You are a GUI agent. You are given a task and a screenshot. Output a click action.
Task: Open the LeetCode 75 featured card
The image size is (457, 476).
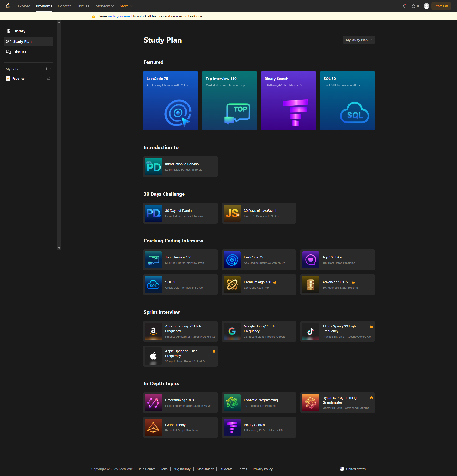pos(170,101)
